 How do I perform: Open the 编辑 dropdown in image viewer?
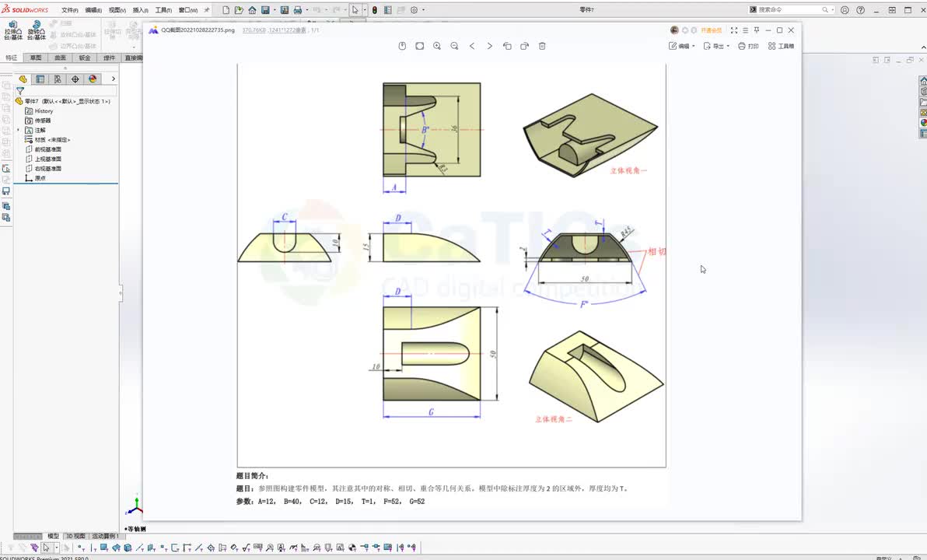tap(682, 46)
